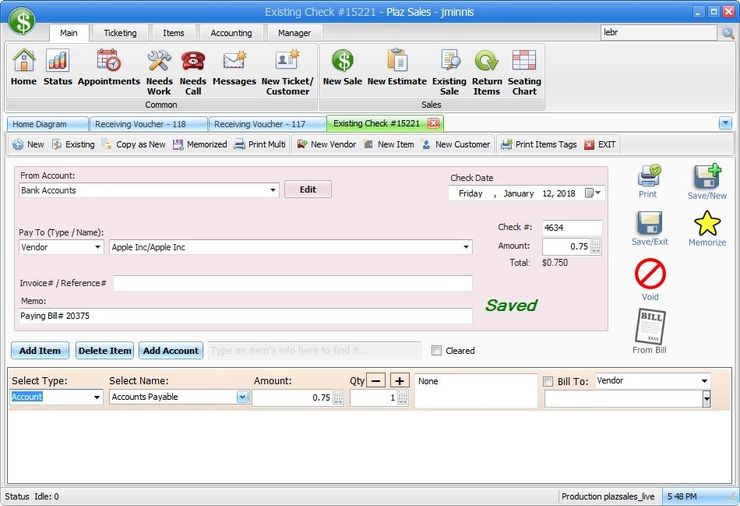Toggle the Cleared checkbox

[437, 351]
